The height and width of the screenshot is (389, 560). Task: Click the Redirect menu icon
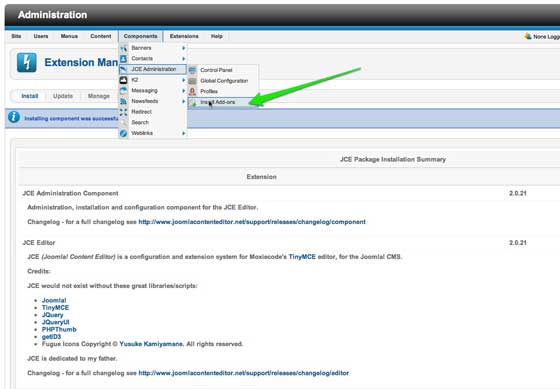124,112
